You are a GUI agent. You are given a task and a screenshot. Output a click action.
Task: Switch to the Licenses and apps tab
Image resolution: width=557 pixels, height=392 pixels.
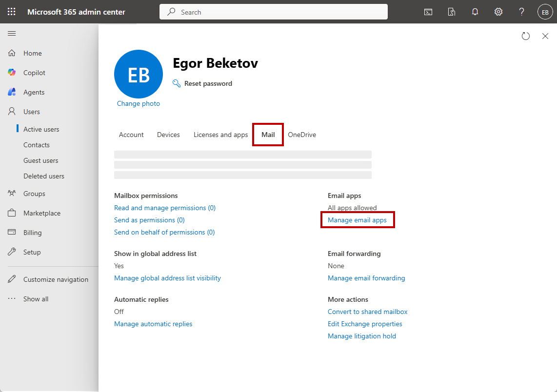tap(220, 135)
